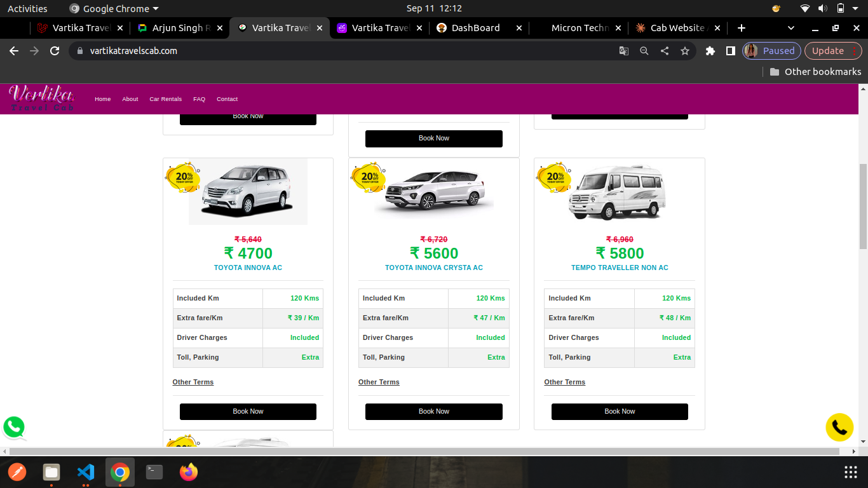Viewport: 868px width, 488px height.
Task: Toggle the Chrome side panel icon
Action: 731,51
